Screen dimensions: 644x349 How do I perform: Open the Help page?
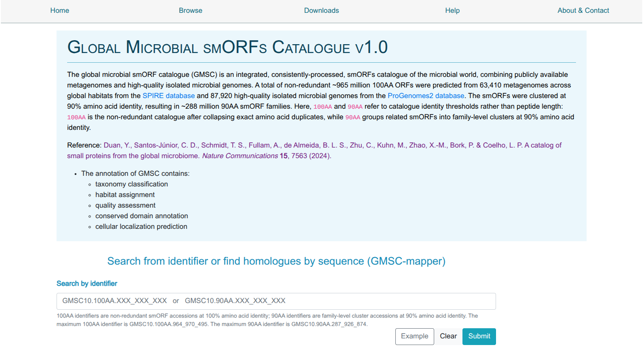[452, 10]
